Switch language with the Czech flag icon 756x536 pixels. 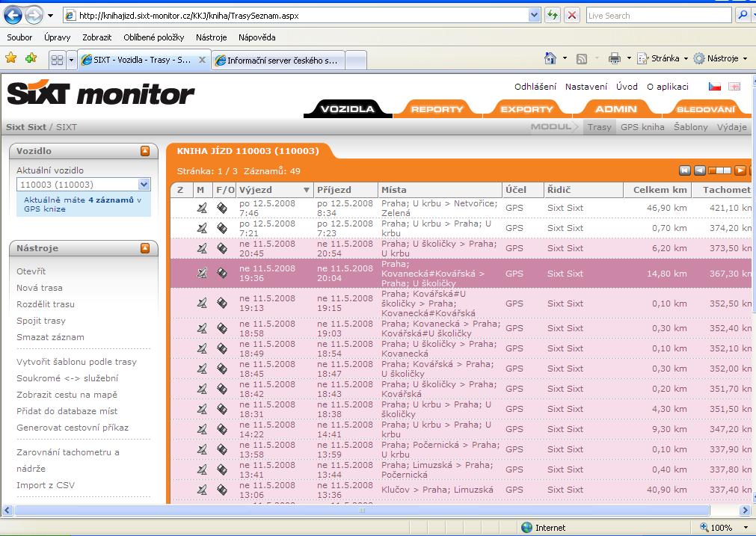715,86
